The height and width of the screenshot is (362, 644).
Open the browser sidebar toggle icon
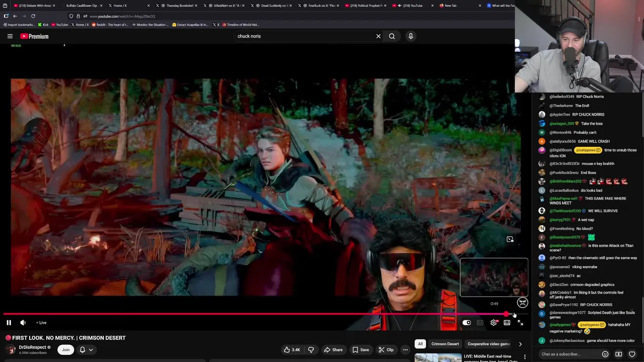pos(6,16)
